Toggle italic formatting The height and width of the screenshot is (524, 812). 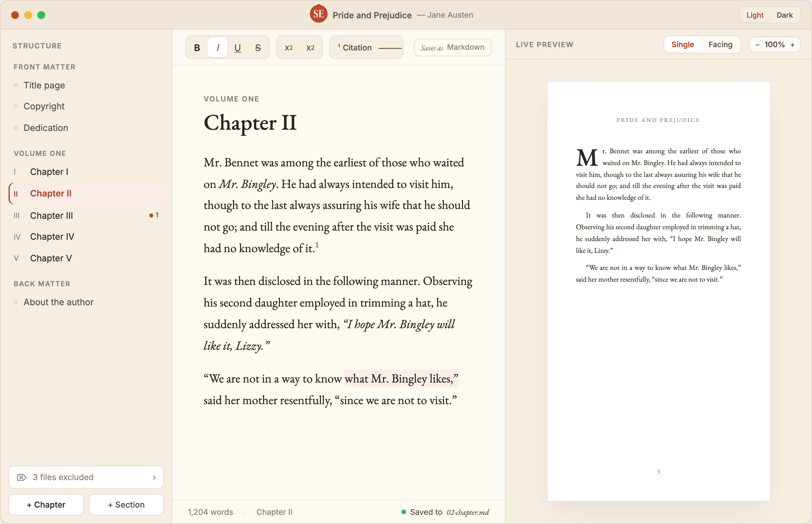tap(218, 47)
